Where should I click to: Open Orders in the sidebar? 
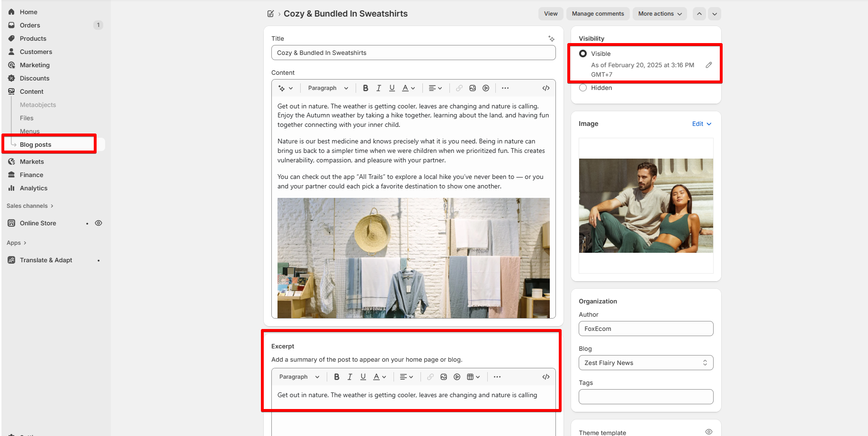pyautogui.click(x=30, y=25)
